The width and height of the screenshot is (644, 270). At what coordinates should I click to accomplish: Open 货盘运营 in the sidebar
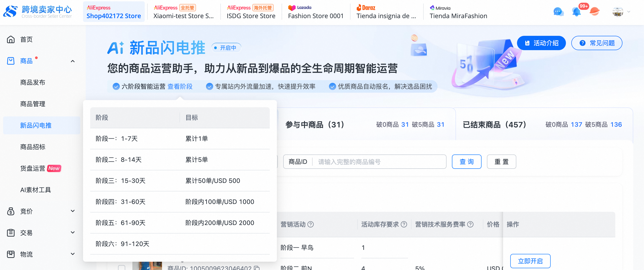[x=33, y=168]
